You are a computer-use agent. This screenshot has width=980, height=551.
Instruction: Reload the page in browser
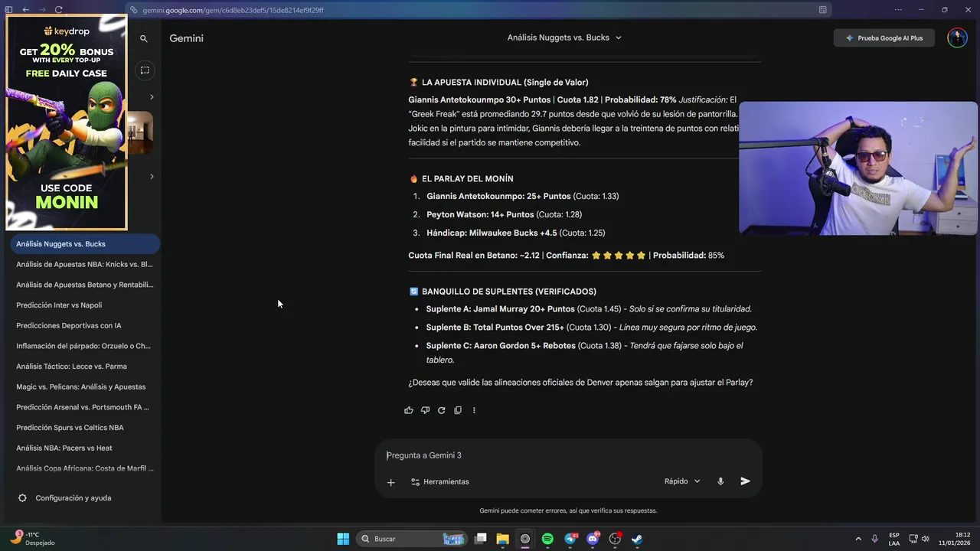(58, 10)
